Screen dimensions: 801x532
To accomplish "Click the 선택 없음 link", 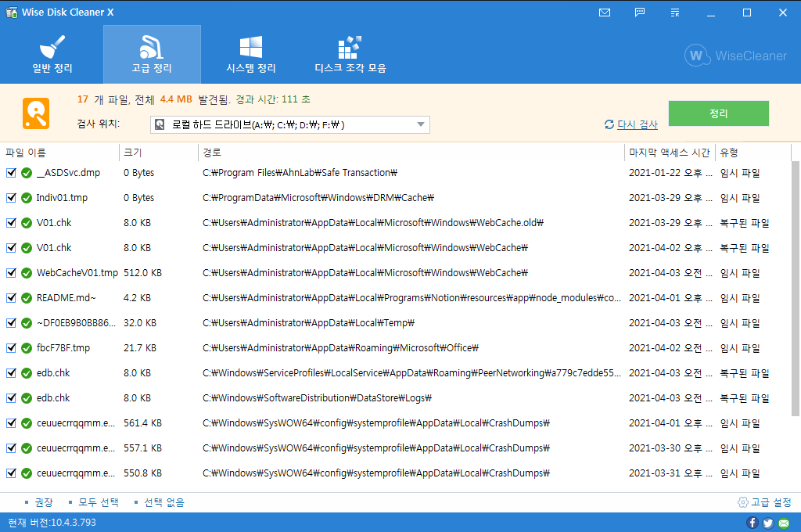I will [164, 502].
